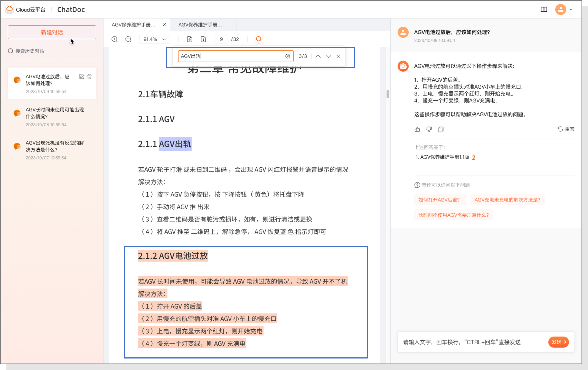Image resolution: width=588 pixels, height=370 pixels.
Task: Copy the answer with the copy icon
Action: coord(440,129)
